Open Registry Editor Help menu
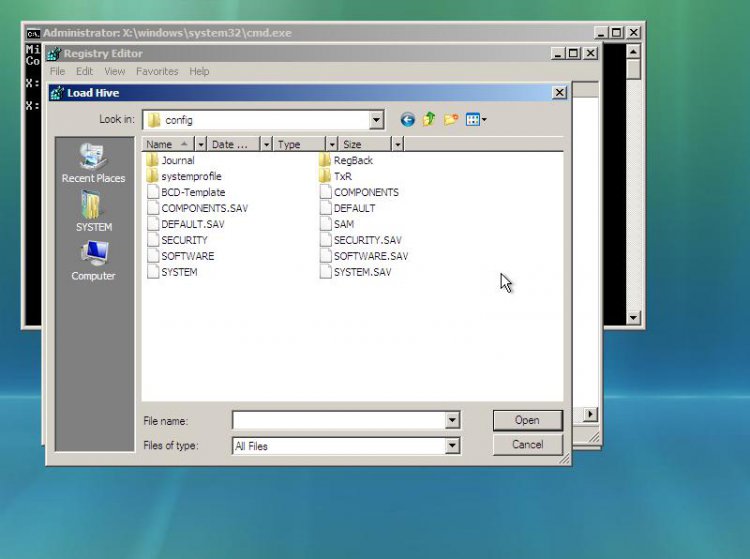The image size is (750, 559). [x=199, y=71]
